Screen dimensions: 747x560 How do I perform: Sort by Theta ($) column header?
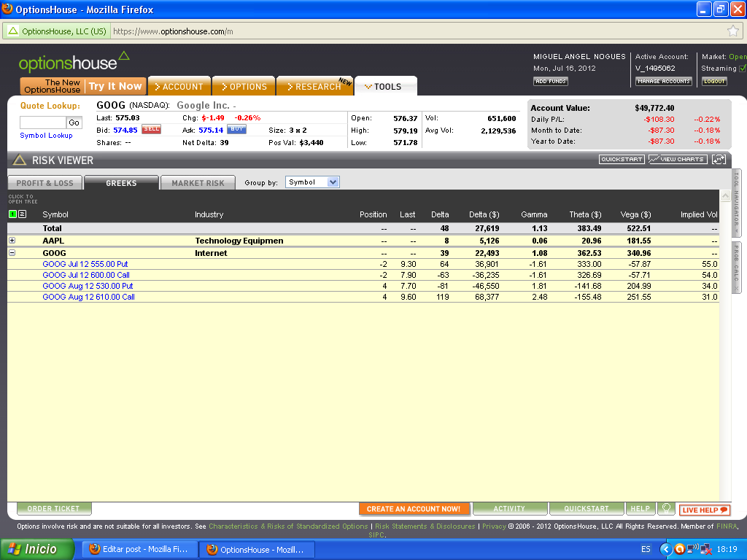point(585,214)
